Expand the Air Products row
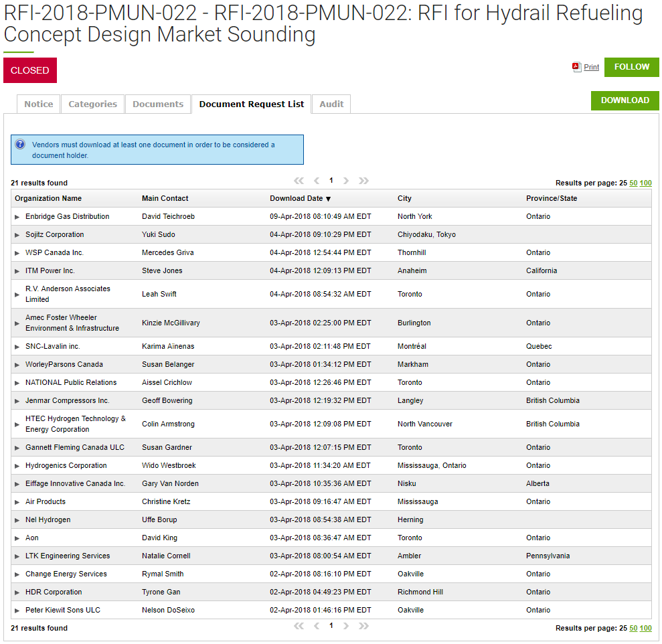The height and width of the screenshot is (644, 662). tap(17, 502)
